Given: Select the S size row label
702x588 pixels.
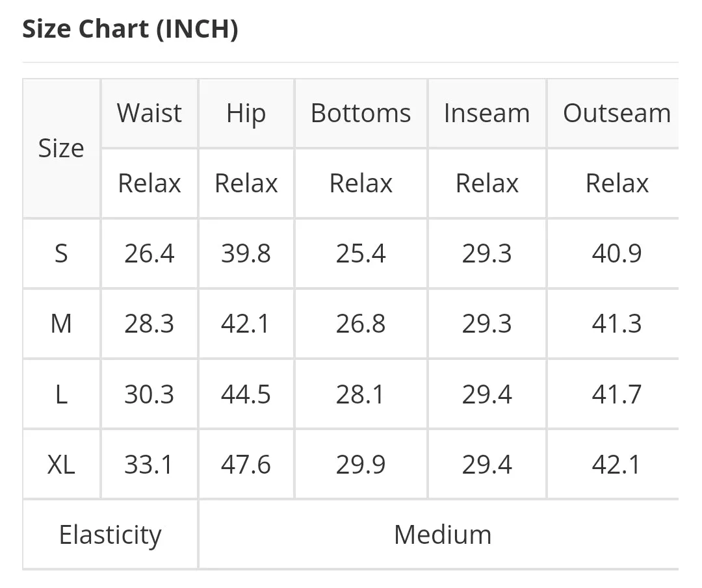Looking at the screenshot, I should [61, 253].
